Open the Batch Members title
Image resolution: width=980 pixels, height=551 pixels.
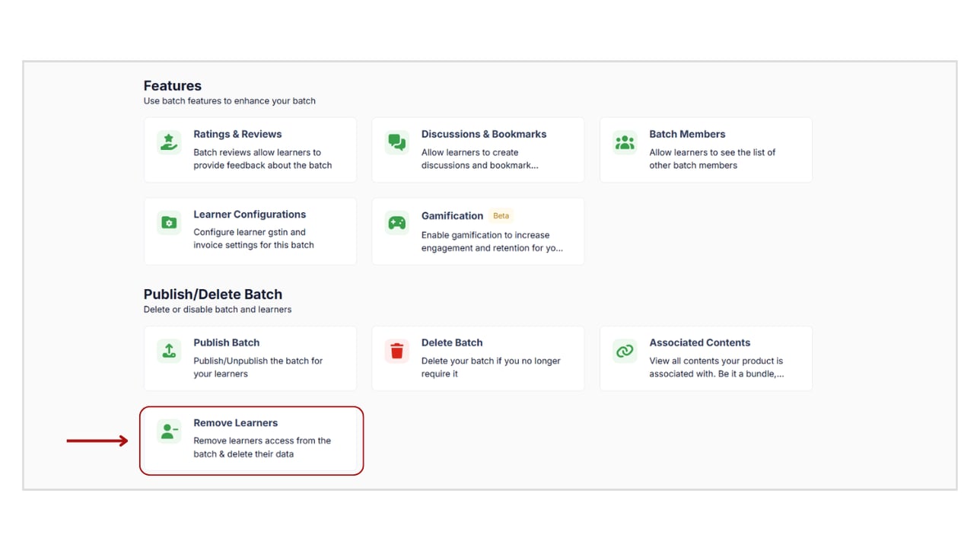[687, 134]
